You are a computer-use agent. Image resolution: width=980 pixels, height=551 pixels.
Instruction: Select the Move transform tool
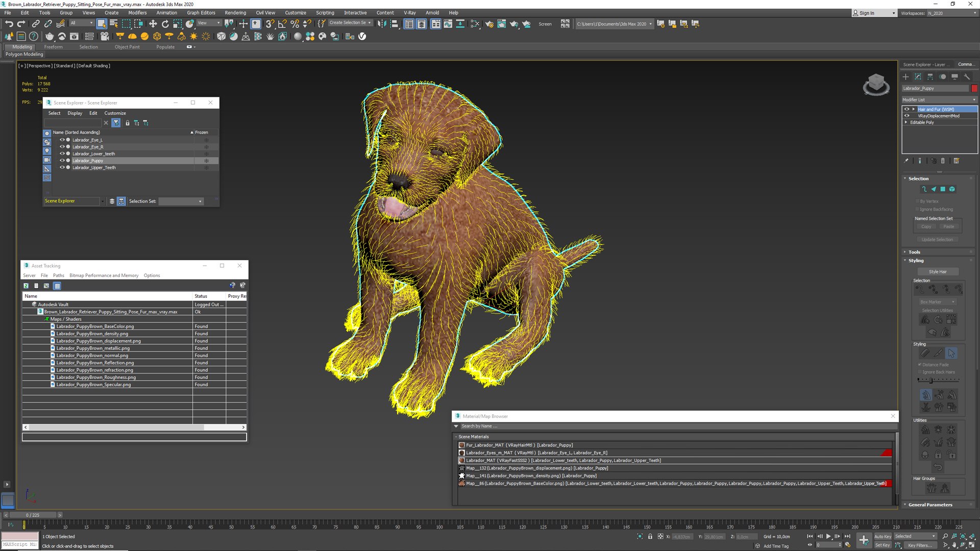153,24
